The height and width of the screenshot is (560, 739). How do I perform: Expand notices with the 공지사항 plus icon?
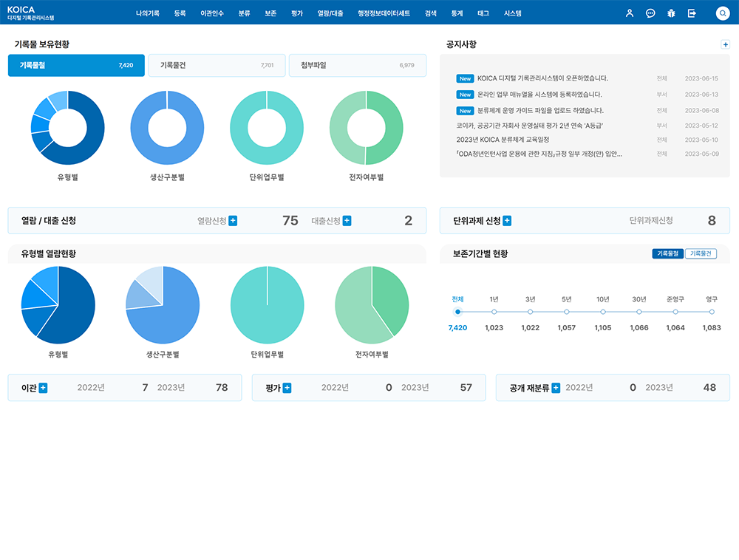coord(726,44)
